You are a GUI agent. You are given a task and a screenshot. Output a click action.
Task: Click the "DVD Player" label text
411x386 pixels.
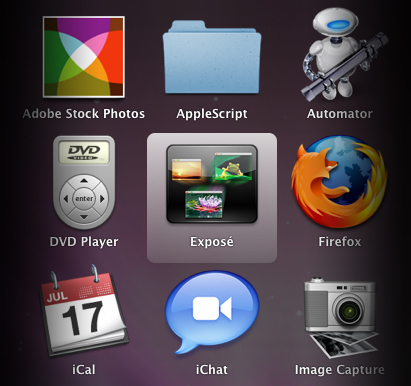pos(84,242)
